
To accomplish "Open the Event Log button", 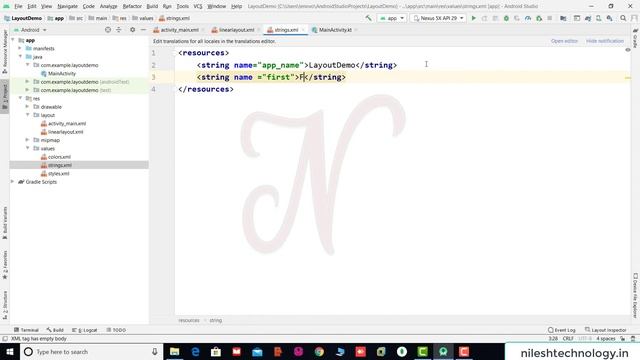I will point(562,330).
